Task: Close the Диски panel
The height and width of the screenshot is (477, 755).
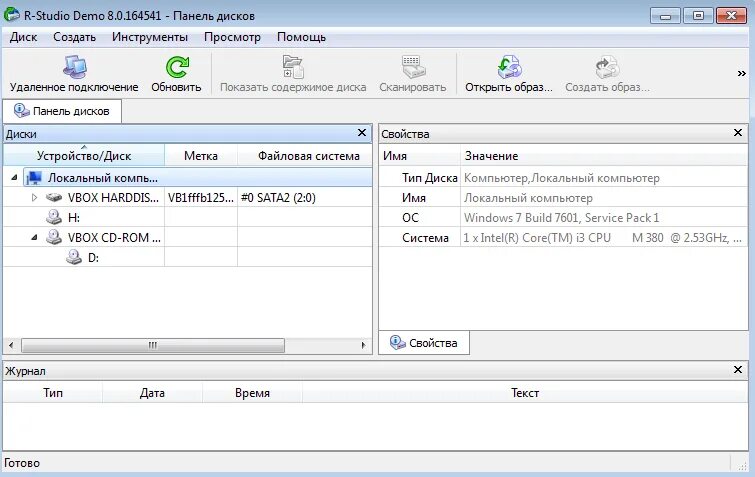Action: point(362,133)
